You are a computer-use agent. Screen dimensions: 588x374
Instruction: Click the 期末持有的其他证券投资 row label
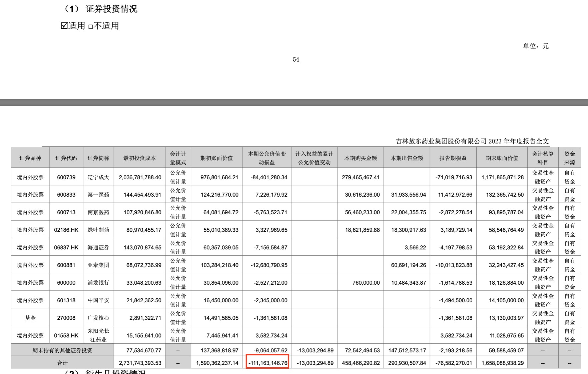(62, 350)
